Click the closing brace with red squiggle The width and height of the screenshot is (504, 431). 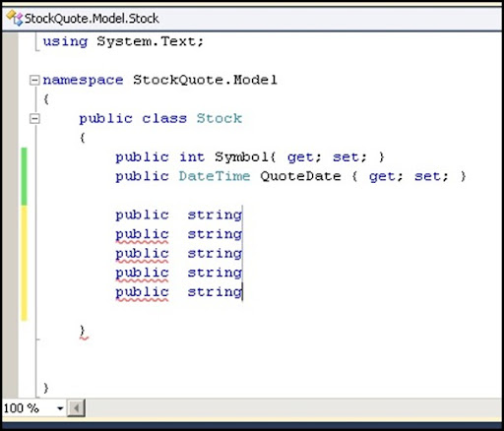click(83, 332)
